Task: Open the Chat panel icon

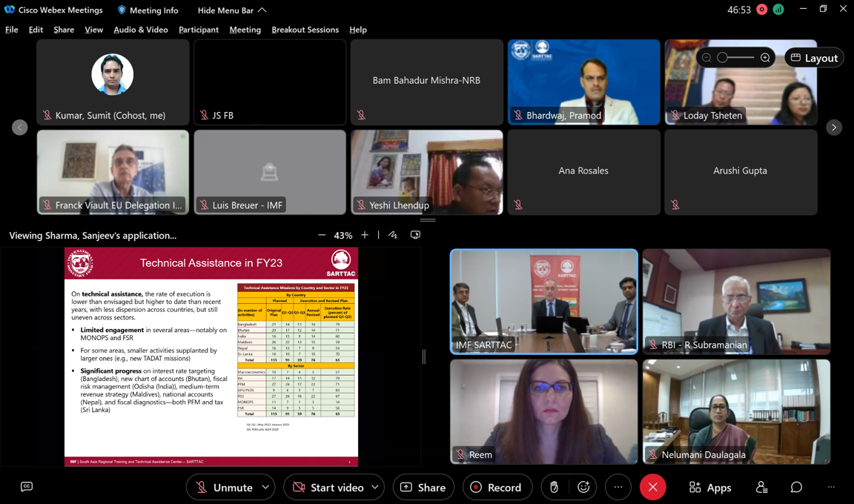Action: [x=796, y=487]
